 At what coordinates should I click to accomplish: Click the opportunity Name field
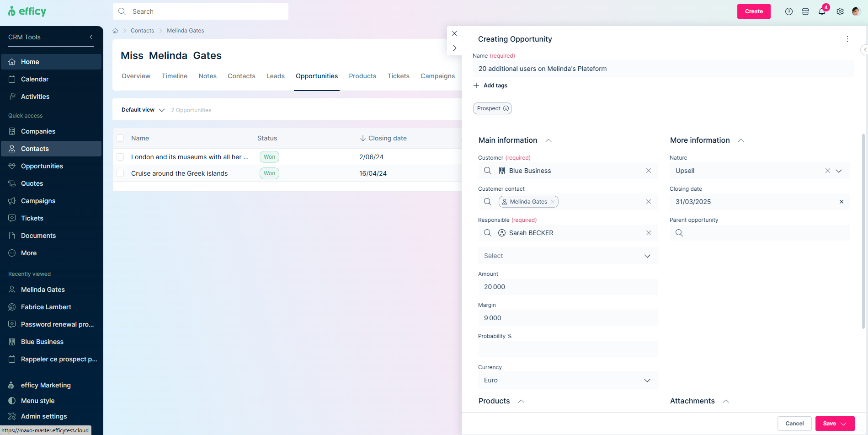click(x=663, y=69)
